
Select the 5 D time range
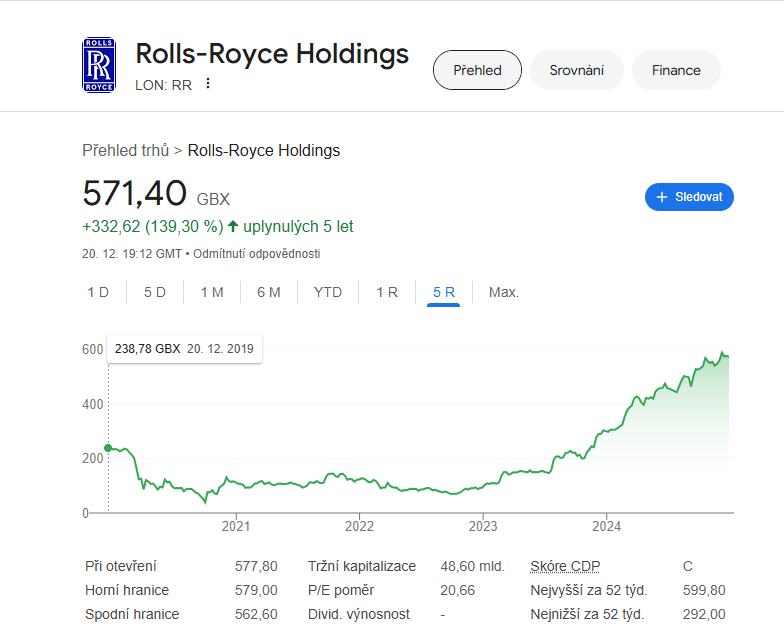pyautogui.click(x=155, y=292)
